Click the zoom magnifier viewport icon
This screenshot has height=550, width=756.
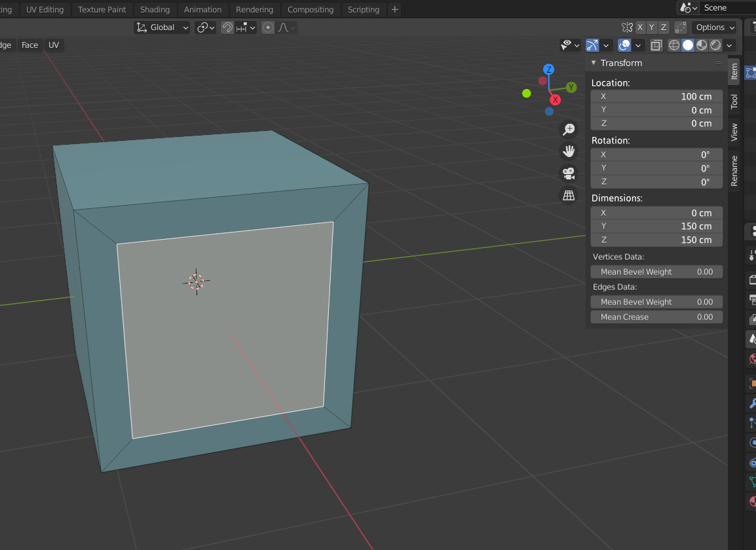tap(569, 129)
